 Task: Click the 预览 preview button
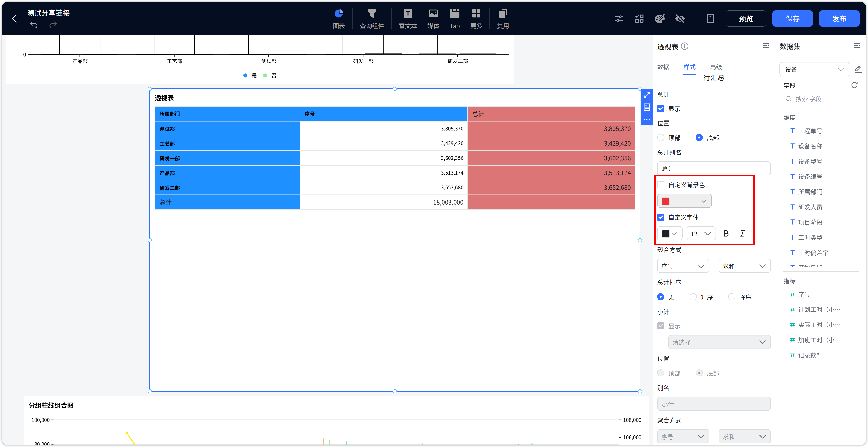(x=746, y=18)
